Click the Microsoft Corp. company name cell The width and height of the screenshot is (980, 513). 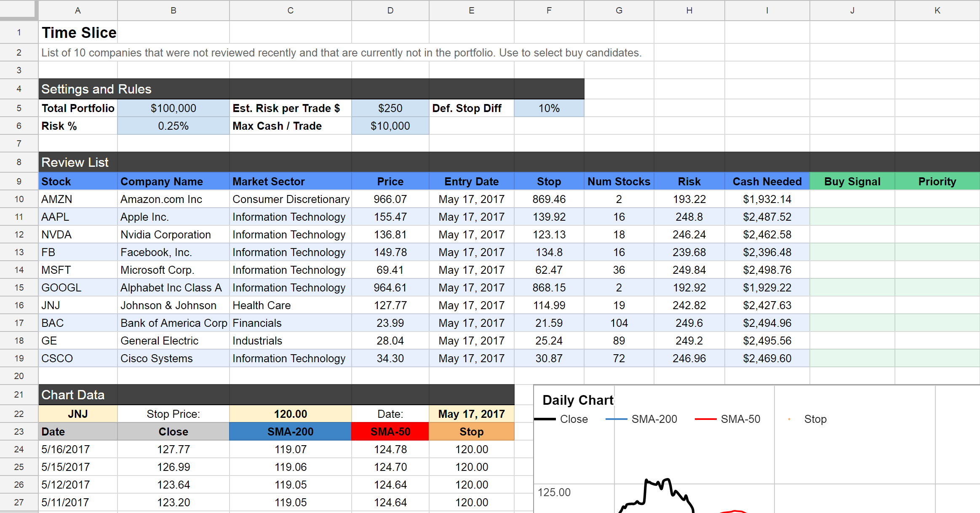174,270
